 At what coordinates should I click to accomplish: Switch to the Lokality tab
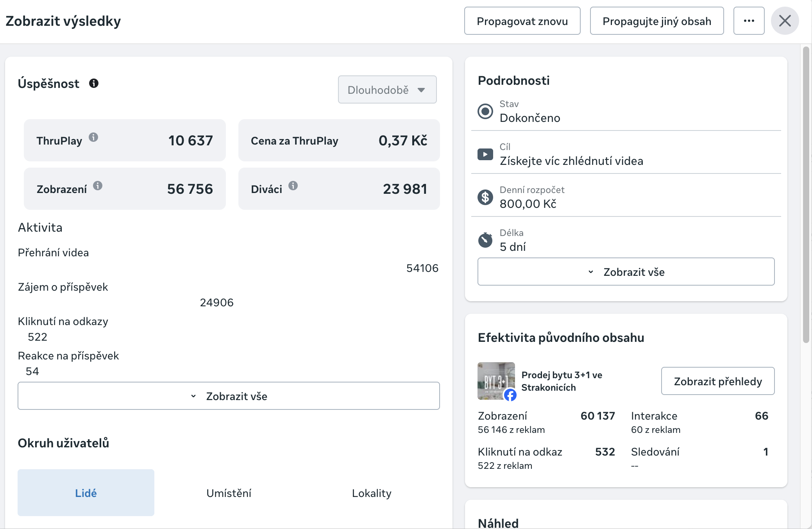pyautogui.click(x=372, y=493)
